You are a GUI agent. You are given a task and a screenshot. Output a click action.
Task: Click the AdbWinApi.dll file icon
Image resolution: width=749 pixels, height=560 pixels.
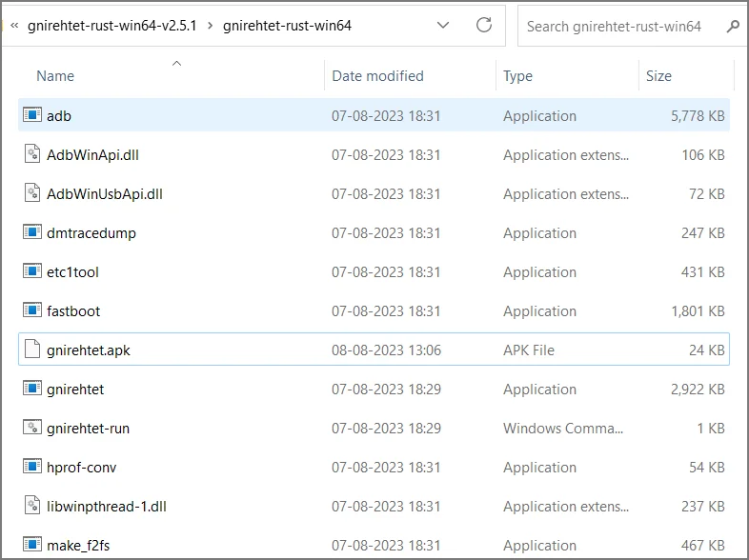32,153
